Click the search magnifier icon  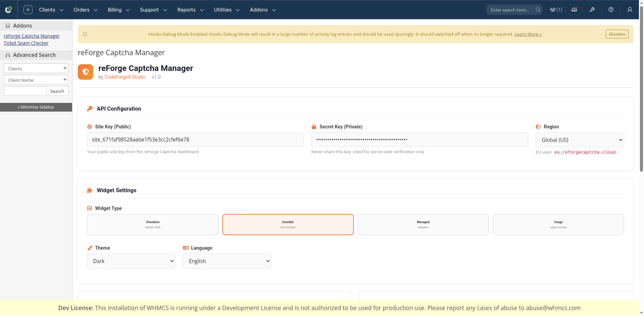(x=538, y=10)
